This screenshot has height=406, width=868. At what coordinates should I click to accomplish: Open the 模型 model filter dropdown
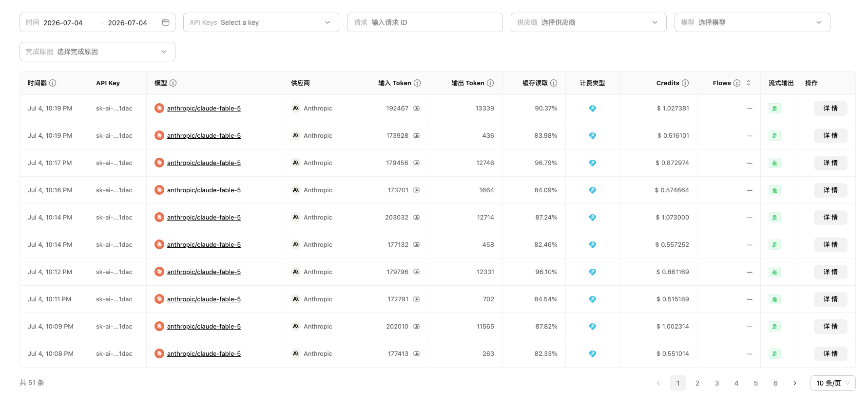[x=752, y=22]
